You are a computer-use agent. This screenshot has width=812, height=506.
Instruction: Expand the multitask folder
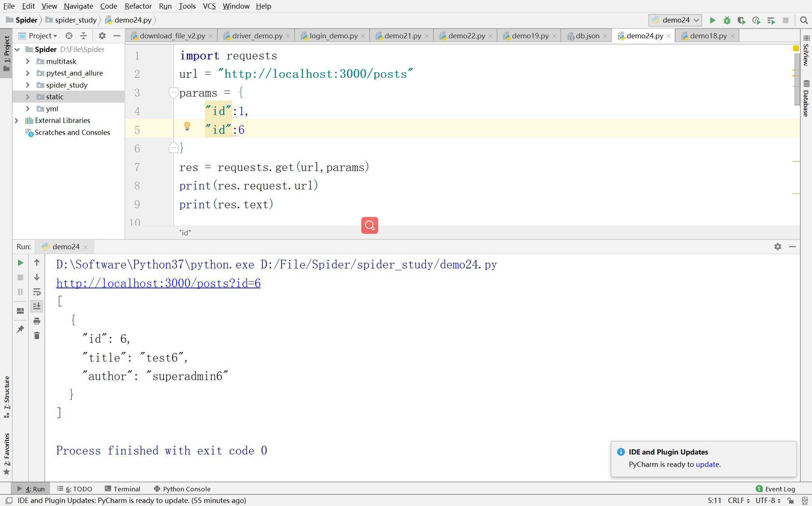[27, 61]
